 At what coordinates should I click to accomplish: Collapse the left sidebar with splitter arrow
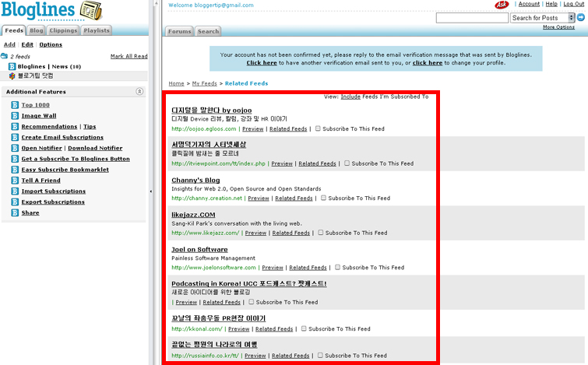151,191
